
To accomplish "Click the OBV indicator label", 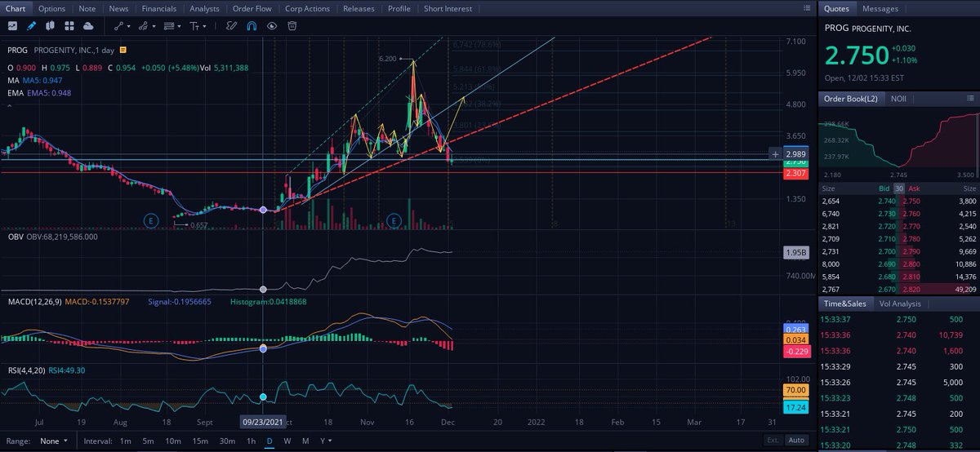I will 15,237.
